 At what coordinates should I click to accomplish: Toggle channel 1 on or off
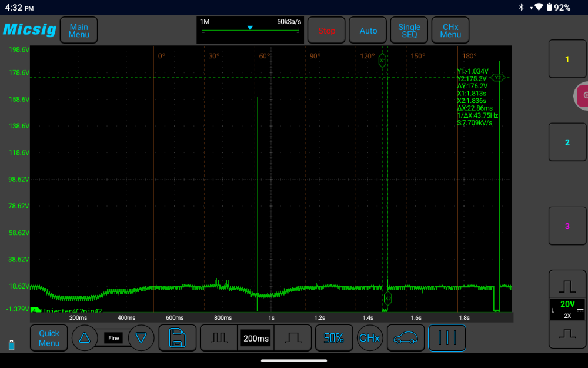(567, 59)
